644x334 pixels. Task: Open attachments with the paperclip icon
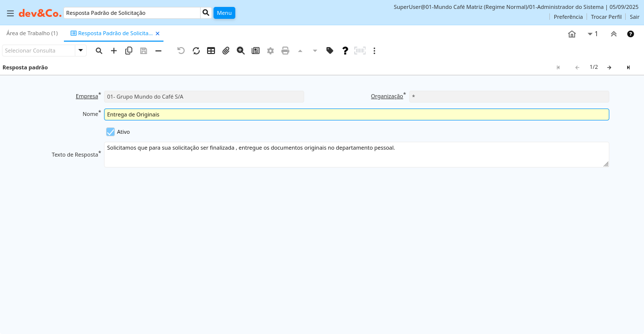pos(226,51)
